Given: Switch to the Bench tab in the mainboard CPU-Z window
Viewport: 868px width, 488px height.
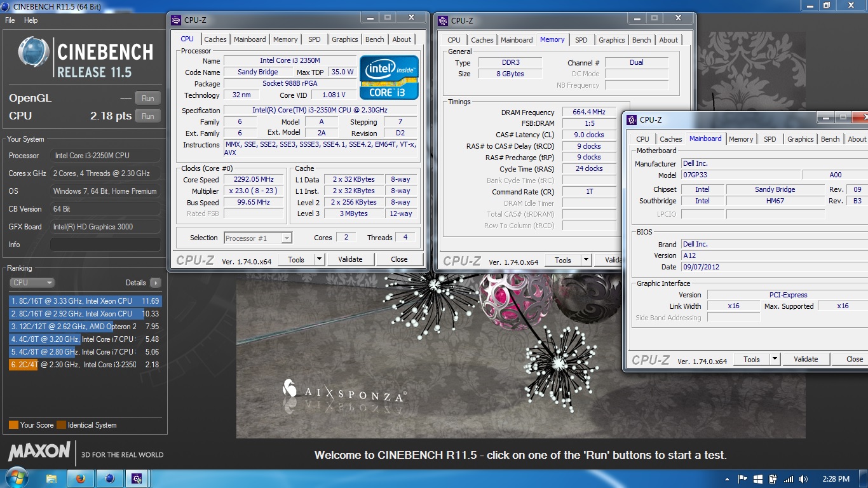Looking at the screenshot, I should [831, 139].
